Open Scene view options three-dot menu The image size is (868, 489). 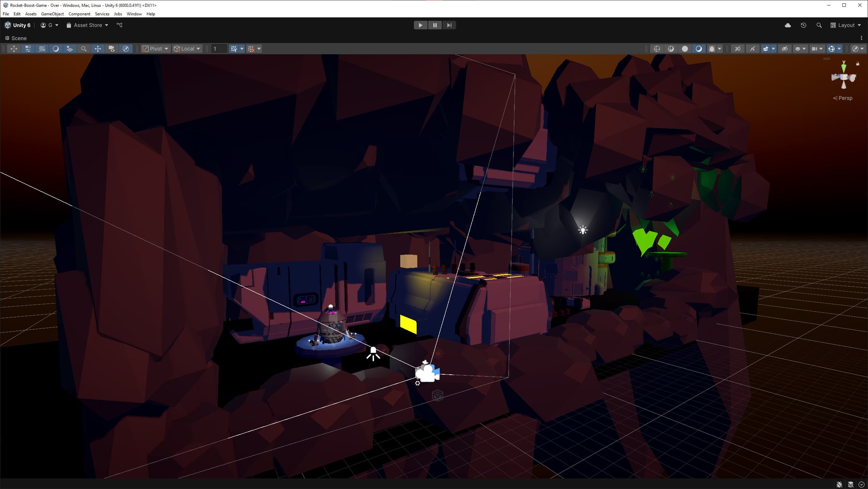[x=862, y=38]
